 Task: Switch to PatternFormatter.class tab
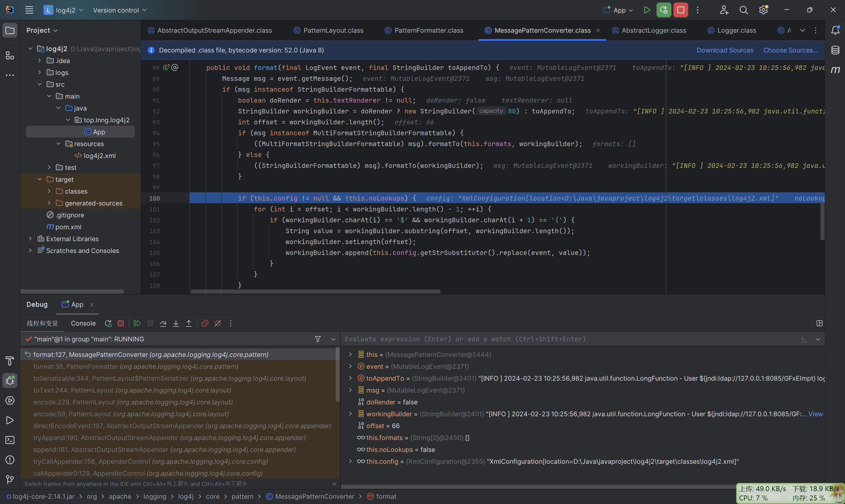point(424,30)
